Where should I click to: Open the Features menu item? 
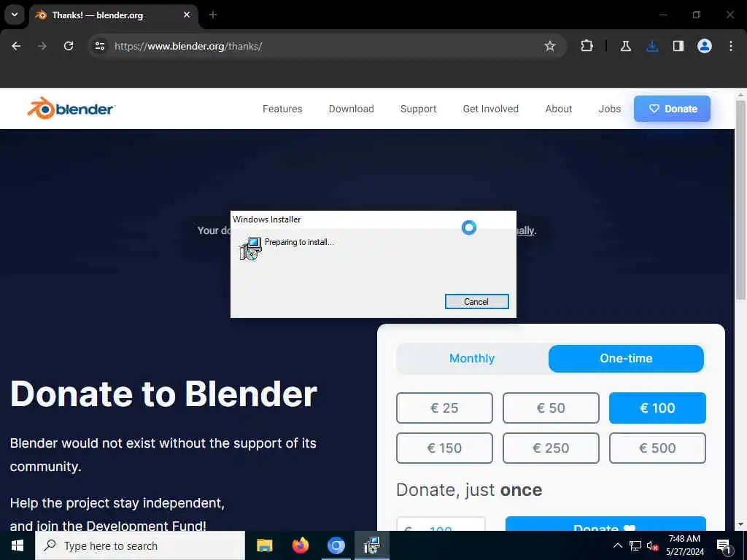pos(282,109)
